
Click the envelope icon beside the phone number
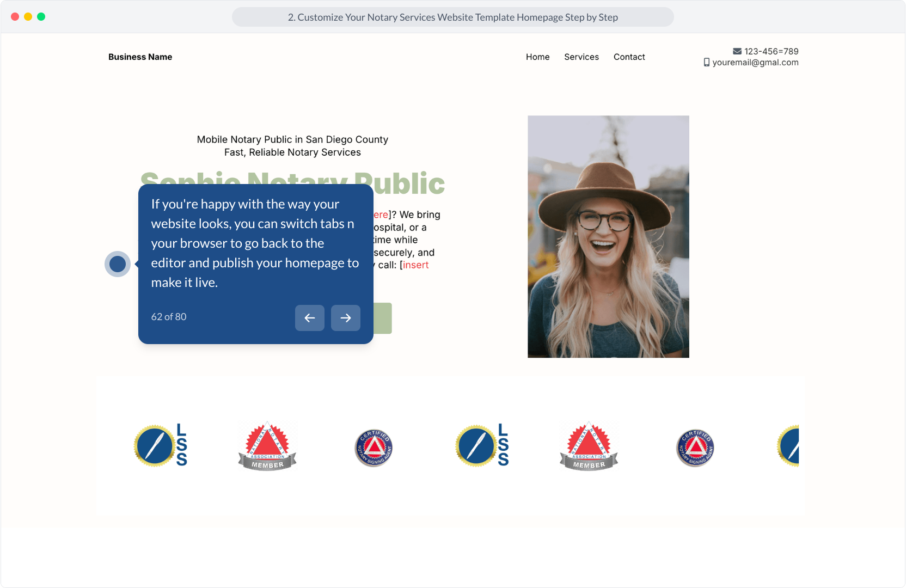(737, 51)
